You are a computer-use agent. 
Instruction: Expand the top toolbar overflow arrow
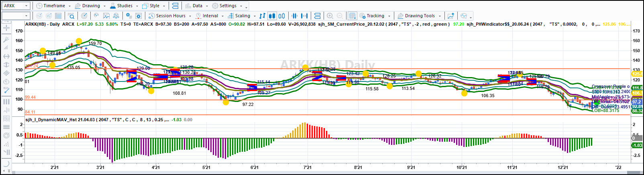click(x=246, y=6)
